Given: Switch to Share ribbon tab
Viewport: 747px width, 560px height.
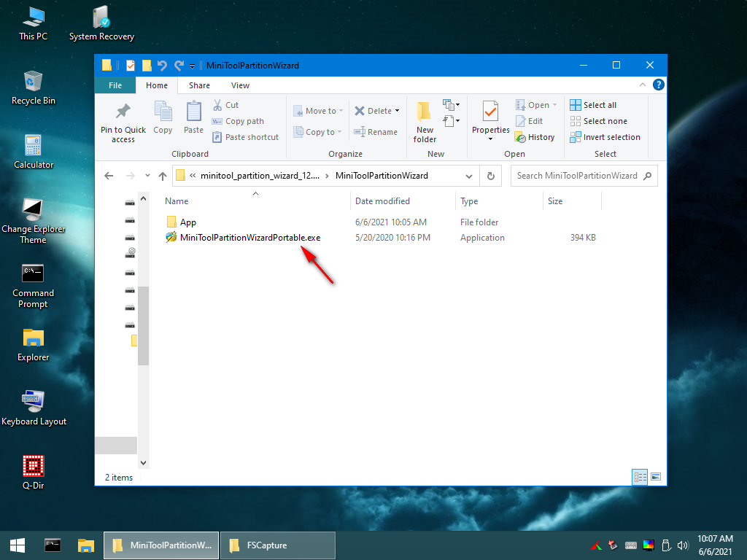Looking at the screenshot, I should (199, 85).
